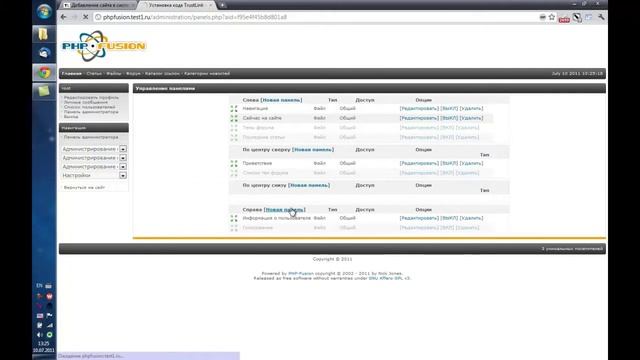Open 'Каталог ссылок' in the navigation bar
640x360 pixels.
point(162,73)
